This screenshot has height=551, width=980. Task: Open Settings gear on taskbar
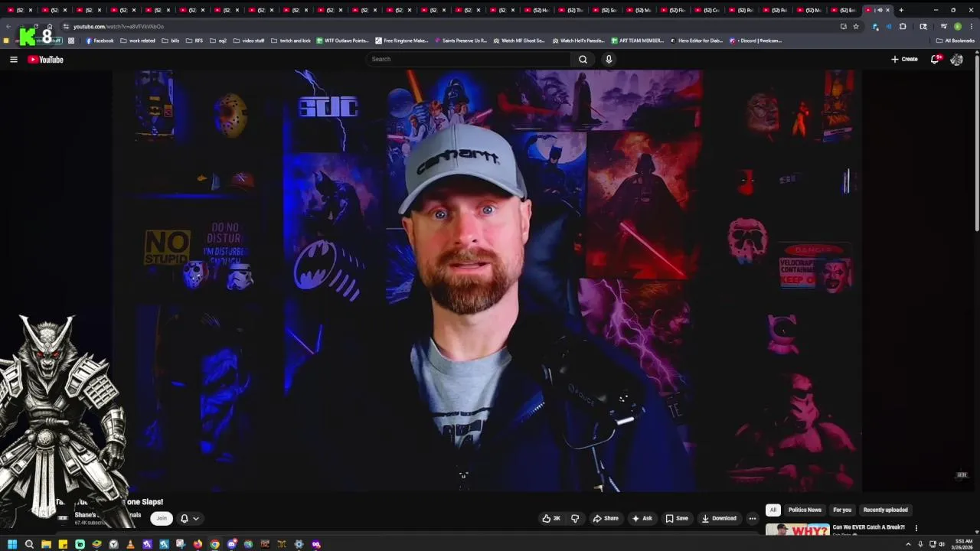[x=299, y=544]
